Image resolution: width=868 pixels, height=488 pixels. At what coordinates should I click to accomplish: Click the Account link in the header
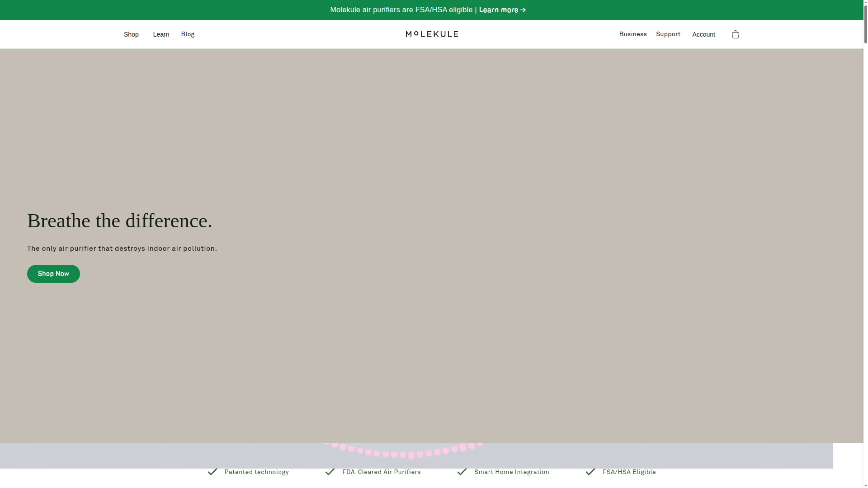[703, 34]
